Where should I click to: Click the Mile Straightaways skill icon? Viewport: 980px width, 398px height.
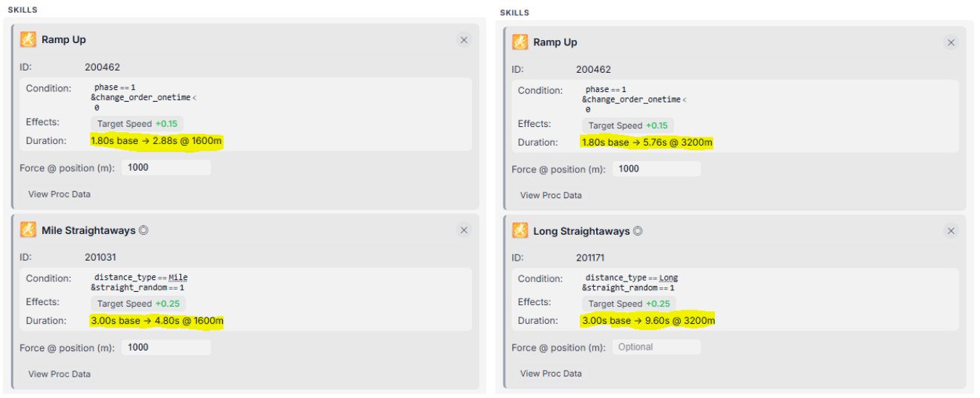click(x=28, y=230)
